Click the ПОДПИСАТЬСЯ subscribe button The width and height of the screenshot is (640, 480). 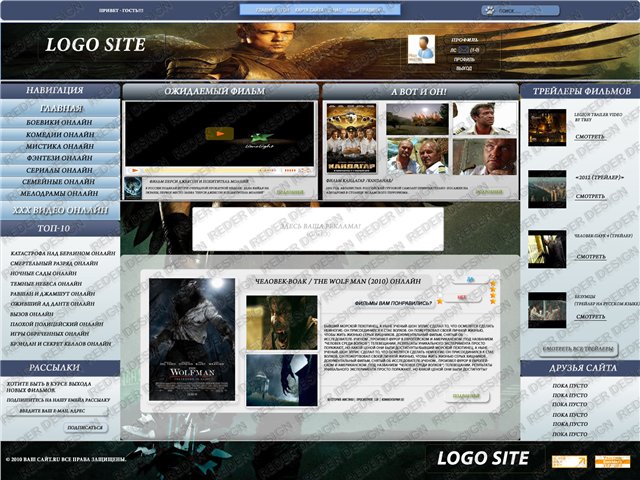click(85, 427)
